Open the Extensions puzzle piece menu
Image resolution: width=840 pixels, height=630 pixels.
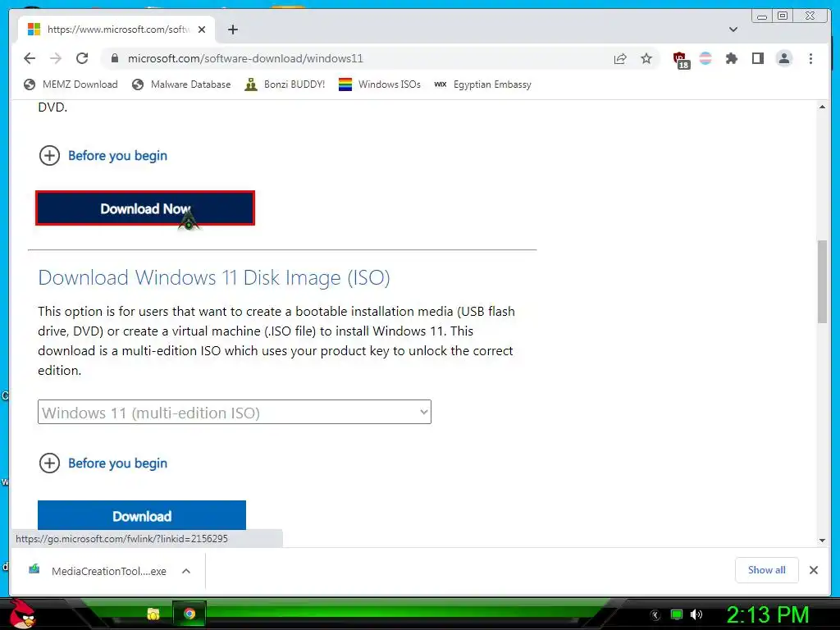(x=731, y=58)
